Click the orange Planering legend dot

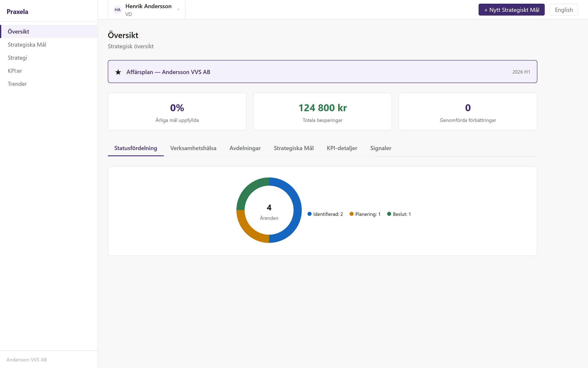tap(351, 214)
